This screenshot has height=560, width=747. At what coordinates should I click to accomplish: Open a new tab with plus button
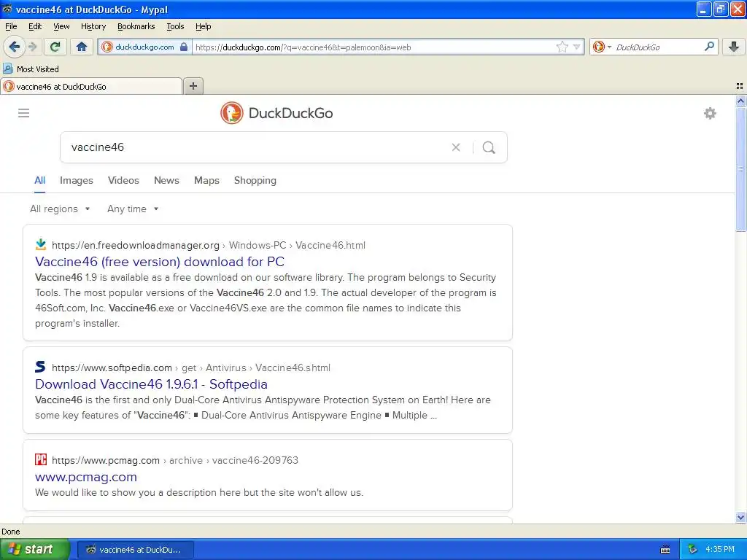point(193,86)
